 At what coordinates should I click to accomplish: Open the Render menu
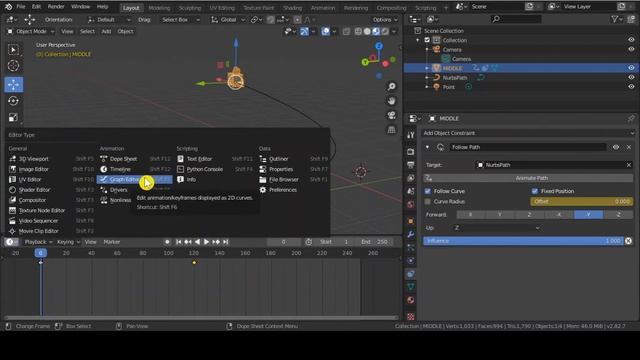click(56, 7)
